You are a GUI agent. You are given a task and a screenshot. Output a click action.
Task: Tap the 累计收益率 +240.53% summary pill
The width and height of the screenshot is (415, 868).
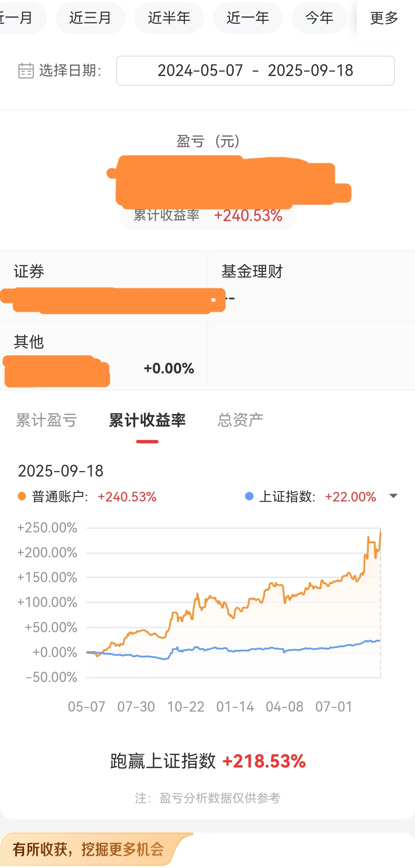207,216
